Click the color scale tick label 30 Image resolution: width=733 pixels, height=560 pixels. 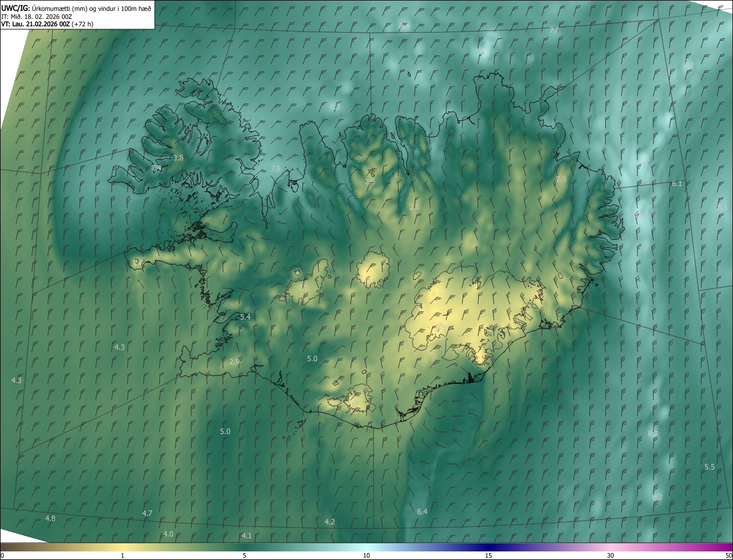610,555
